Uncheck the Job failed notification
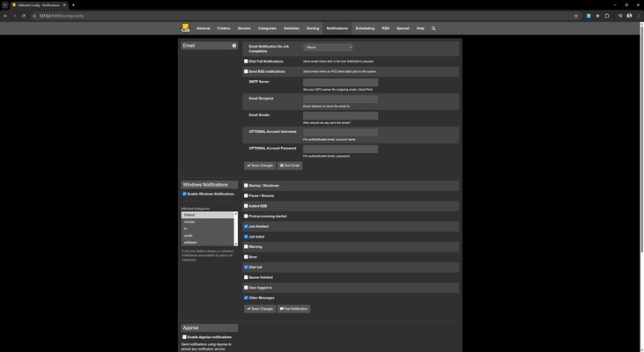Image resolution: width=644 pixels, height=352 pixels. pyautogui.click(x=246, y=237)
